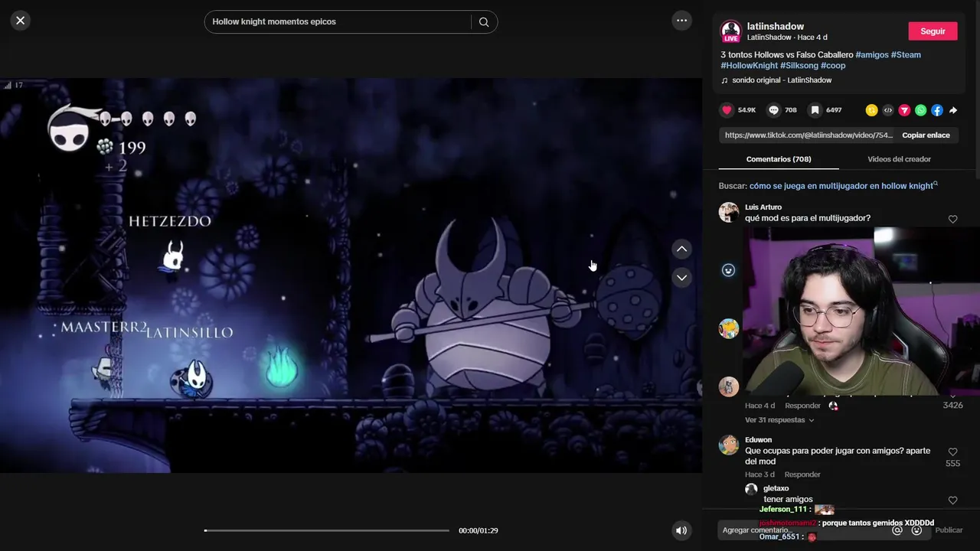Switch to Comentarios (708) tab
The height and width of the screenshot is (551, 980).
[x=779, y=159]
